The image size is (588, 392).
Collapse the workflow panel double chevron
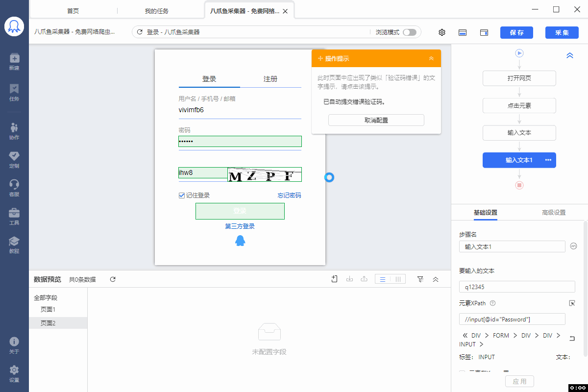click(570, 56)
